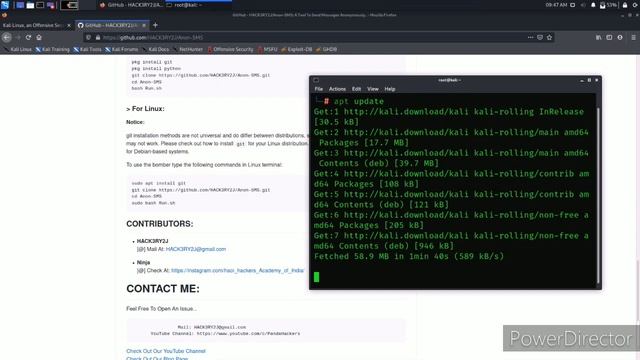
Task: Open the terminal Help menu
Action: point(390,89)
